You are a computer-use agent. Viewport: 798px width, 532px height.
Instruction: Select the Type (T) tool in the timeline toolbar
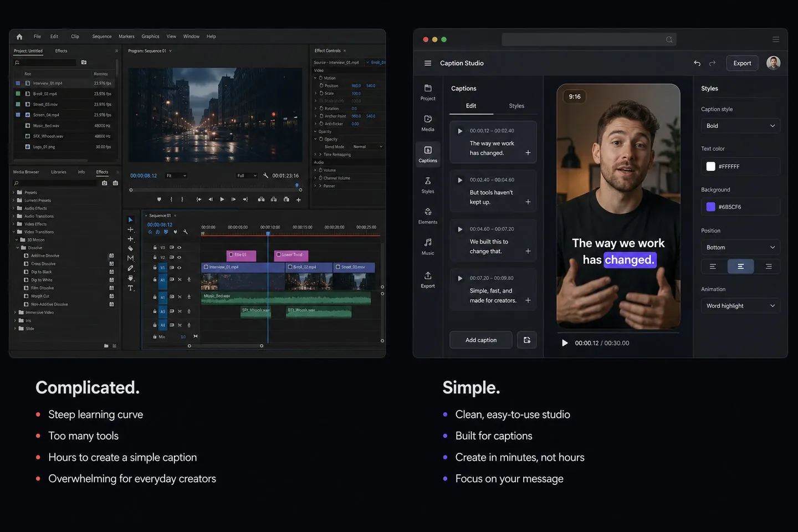click(x=131, y=288)
